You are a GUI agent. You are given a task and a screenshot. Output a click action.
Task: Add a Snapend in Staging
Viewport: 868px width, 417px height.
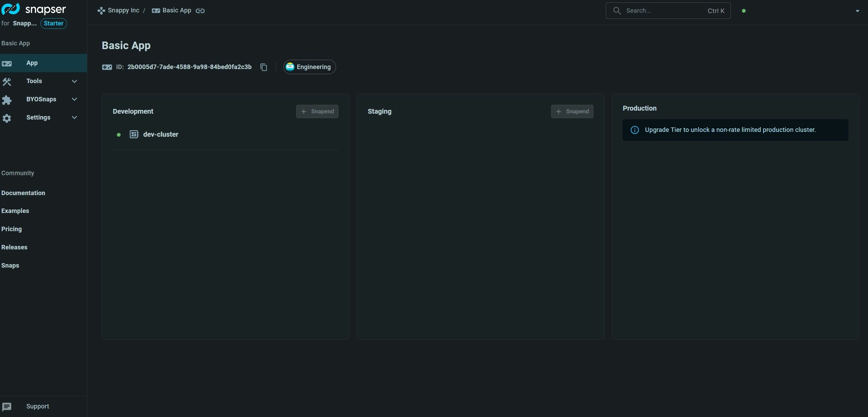(x=572, y=112)
